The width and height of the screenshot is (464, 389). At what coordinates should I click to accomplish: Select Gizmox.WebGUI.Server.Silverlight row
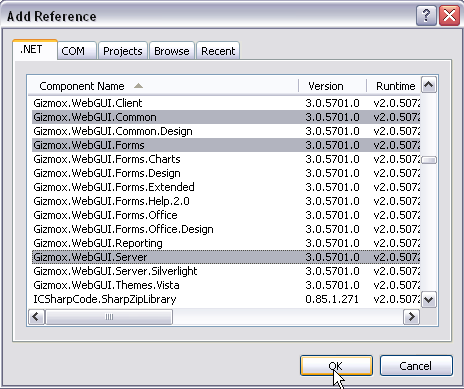click(226, 271)
